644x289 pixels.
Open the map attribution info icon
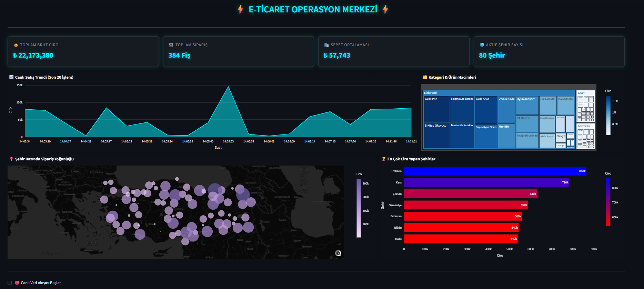point(338,253)
